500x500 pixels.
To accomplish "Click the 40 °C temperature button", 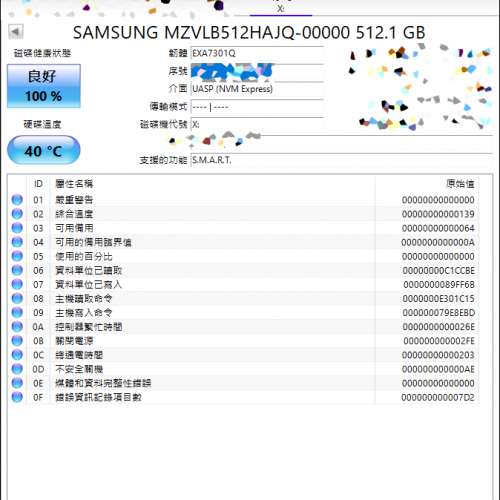I will point(44,151).
